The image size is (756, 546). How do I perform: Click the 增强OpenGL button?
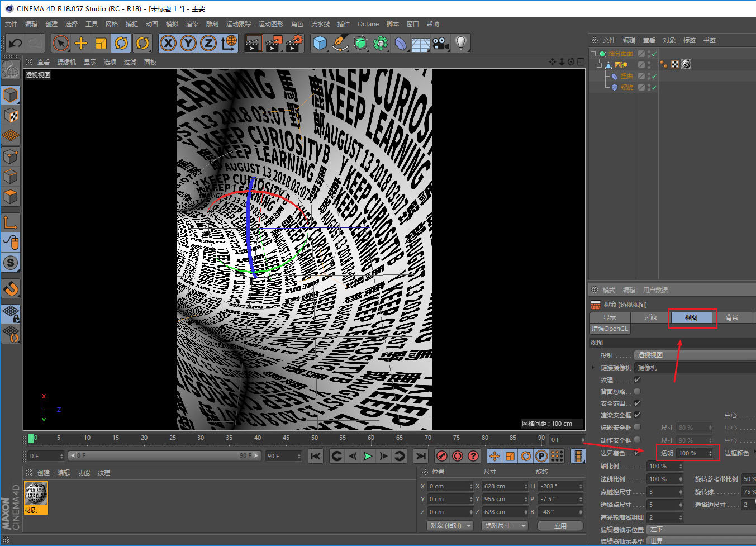(x=610, y=329)
